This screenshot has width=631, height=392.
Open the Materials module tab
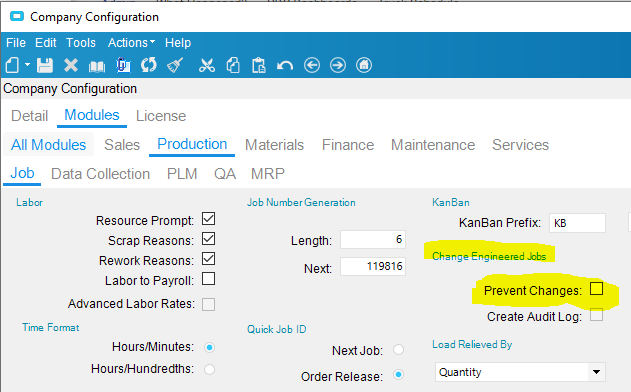pyautogui.click(x=274, y=145)
